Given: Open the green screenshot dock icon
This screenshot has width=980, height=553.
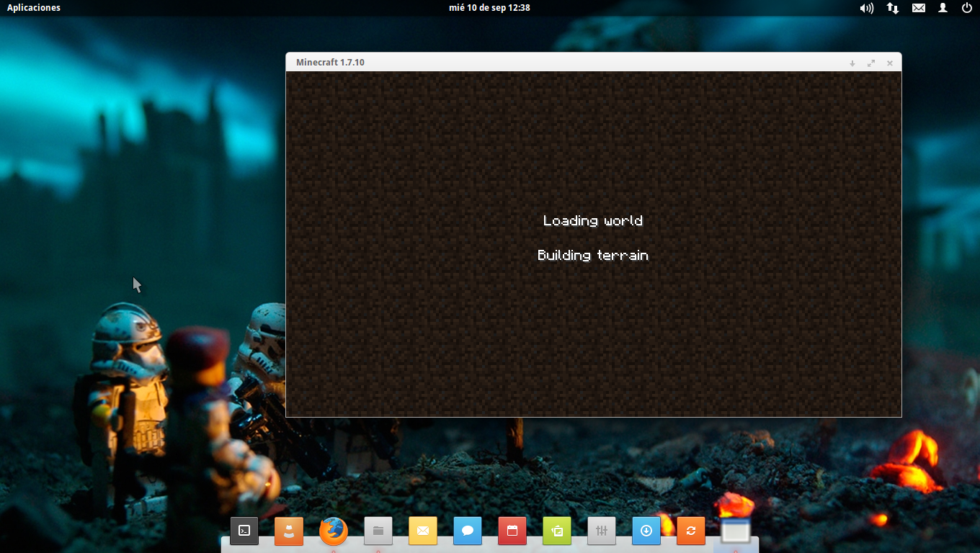Looking at the screenshot, I should (557, 531).
